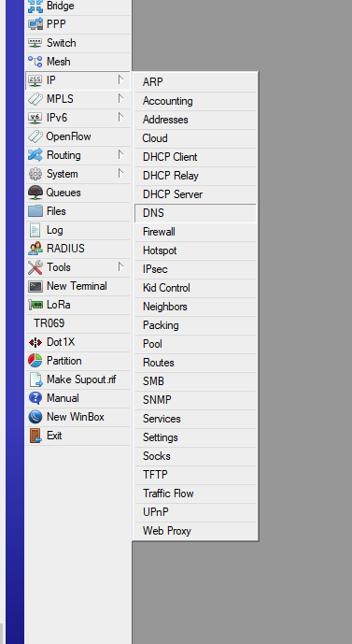Expand the System submenu arrow

pos(120,173)
